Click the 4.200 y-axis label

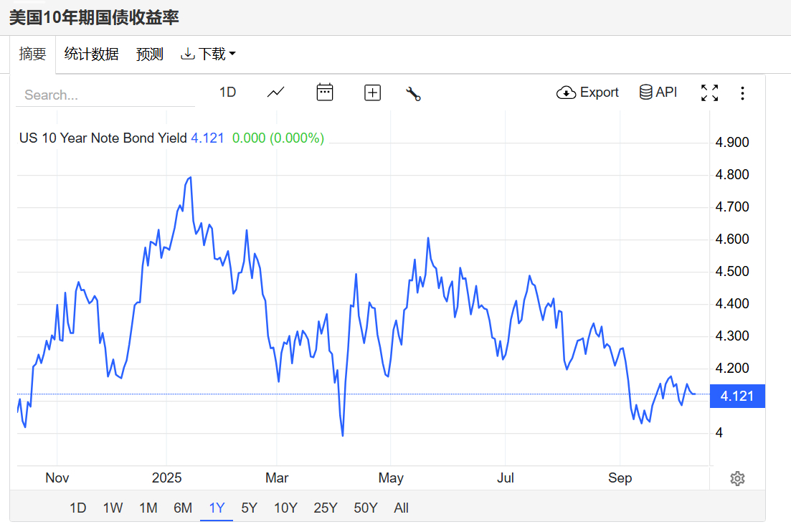coord(732,368)
